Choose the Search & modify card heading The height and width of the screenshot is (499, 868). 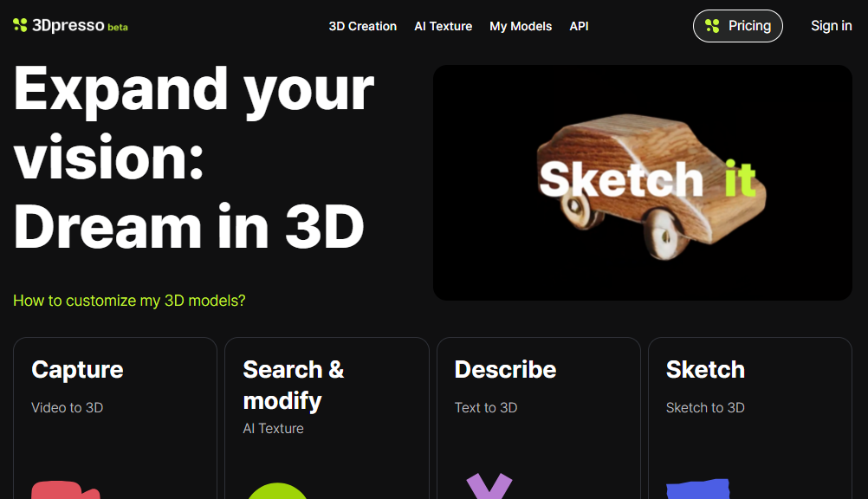coord(293,385)
